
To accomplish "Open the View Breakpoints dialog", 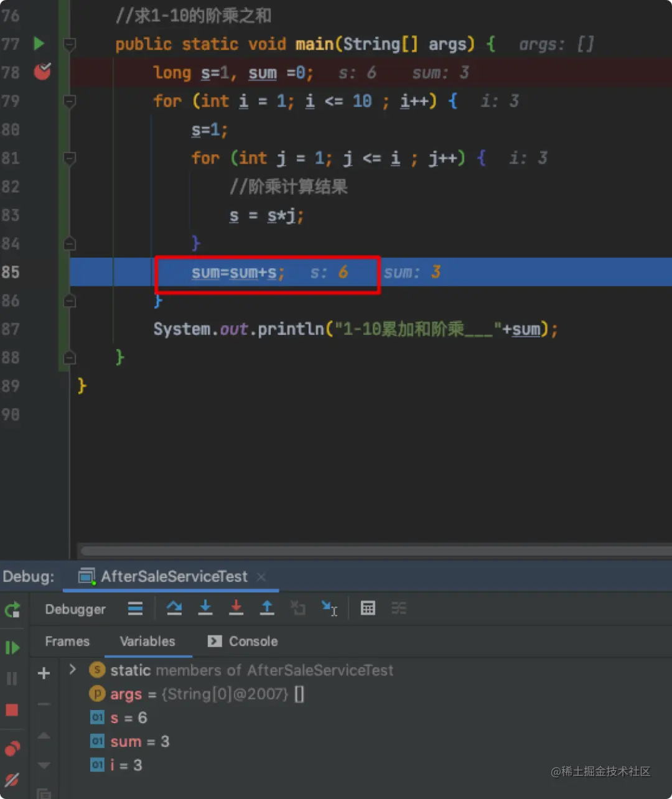I will click(11, 749).
